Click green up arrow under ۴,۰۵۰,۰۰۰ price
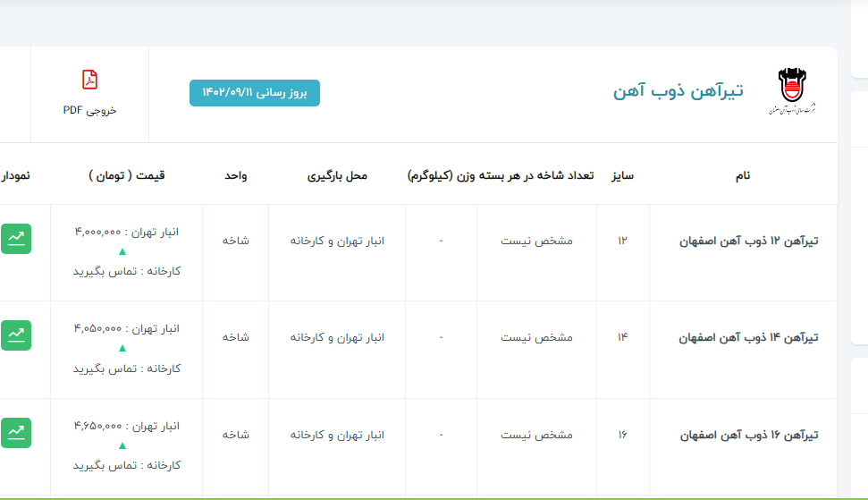The image size is (868, 500). pos(122,348)
